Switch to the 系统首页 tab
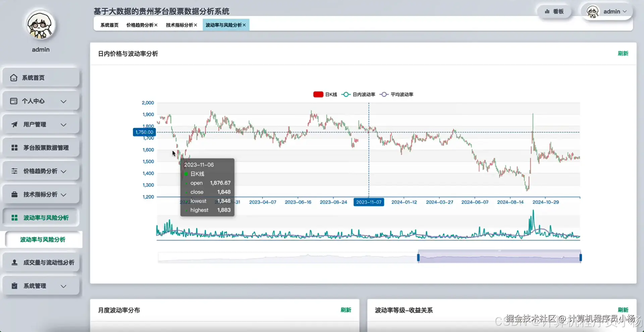Viewport: 644px width, 332px height. coord(109,25)
